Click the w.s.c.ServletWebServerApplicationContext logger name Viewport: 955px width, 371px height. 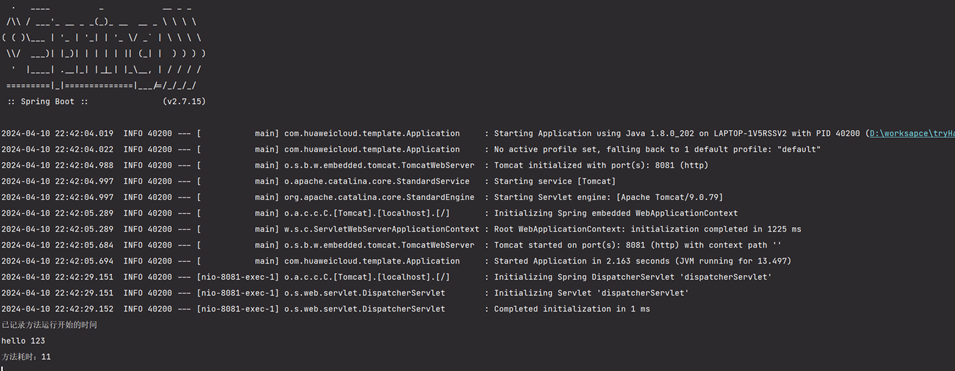click(382, 229)
